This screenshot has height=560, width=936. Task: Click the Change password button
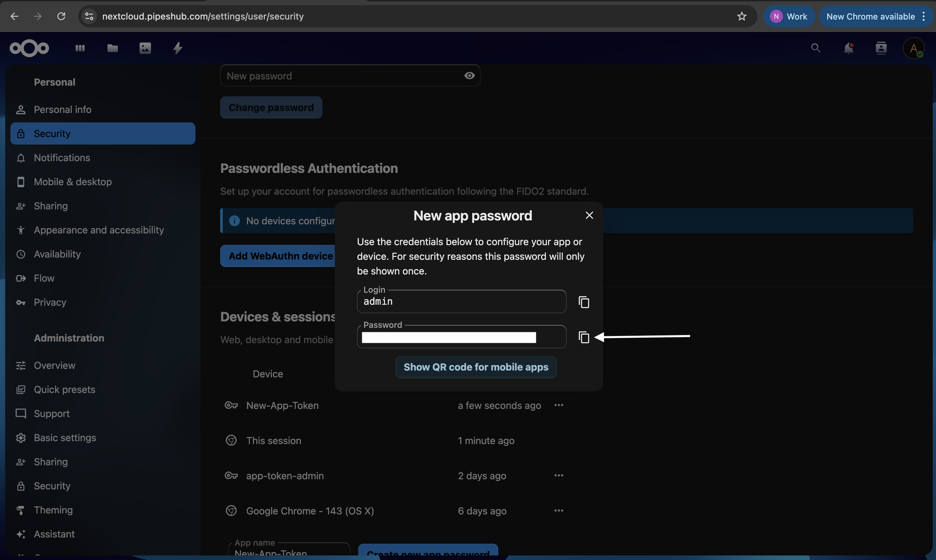tap(271, 107)
